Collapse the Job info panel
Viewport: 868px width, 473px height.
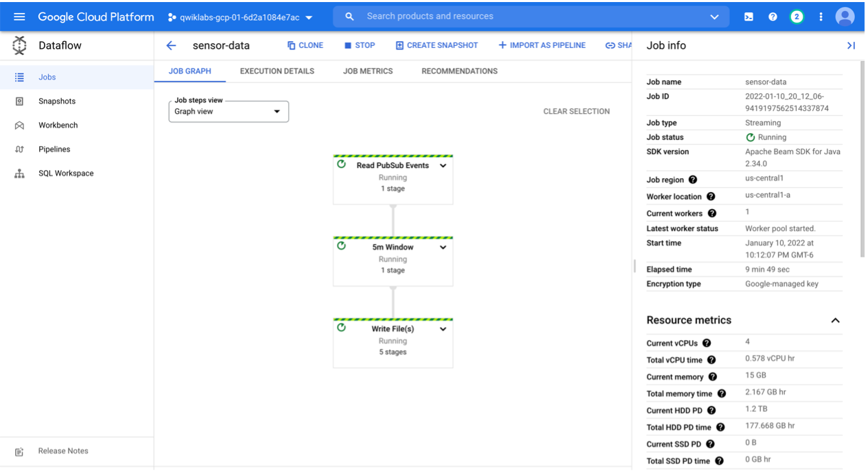pyautogui.click(x=851, y=45)
